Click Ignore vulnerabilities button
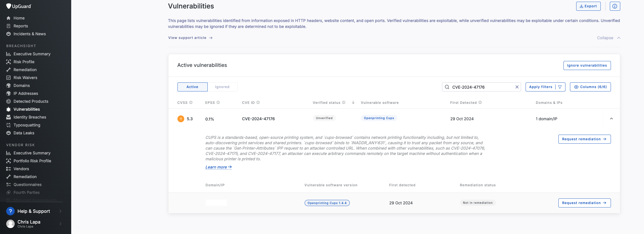The width and height of the screenshot is (644, 234). tap(587, 65)
